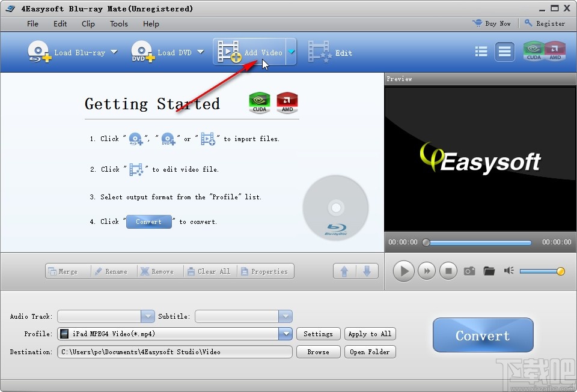The image size is (577, 392).
Task: Click the Destination path field
Action: [x=175, y=352]
